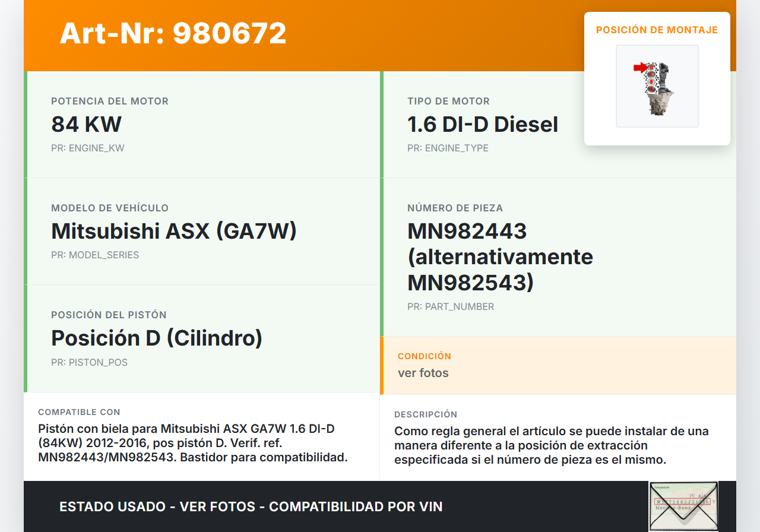This screenshot has width=760, height=532.
Task: Click the 'Estado usado' footer banner text
Action: 251,506
